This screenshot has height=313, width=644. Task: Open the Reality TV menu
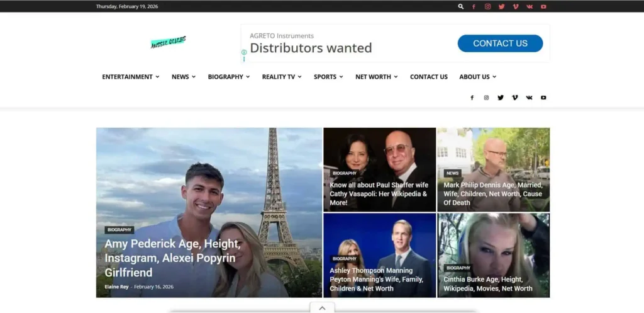[281, 77]
